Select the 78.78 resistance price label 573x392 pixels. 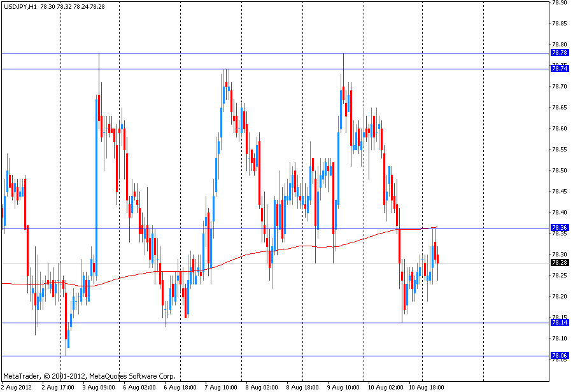tap(560, 53)
